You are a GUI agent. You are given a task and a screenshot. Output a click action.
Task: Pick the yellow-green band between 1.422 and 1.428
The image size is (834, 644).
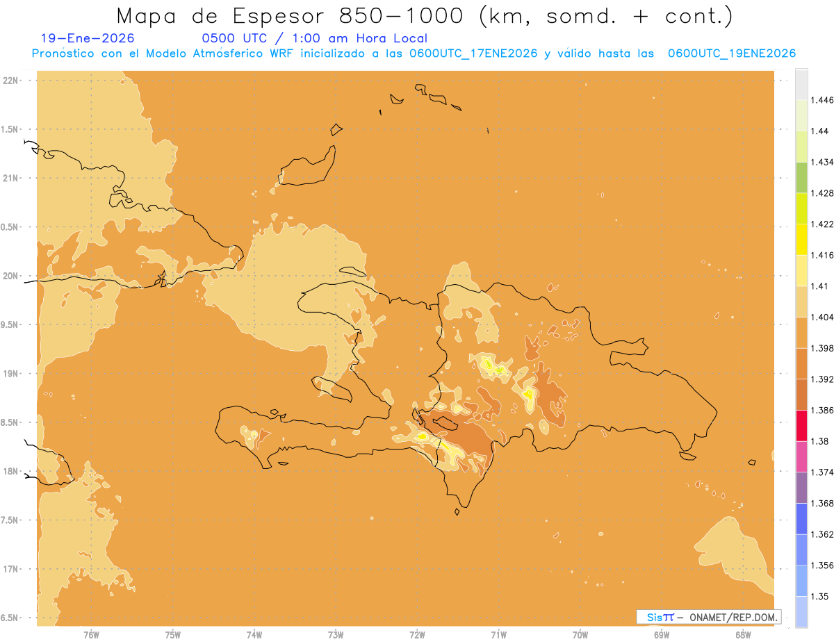(801, 208)
